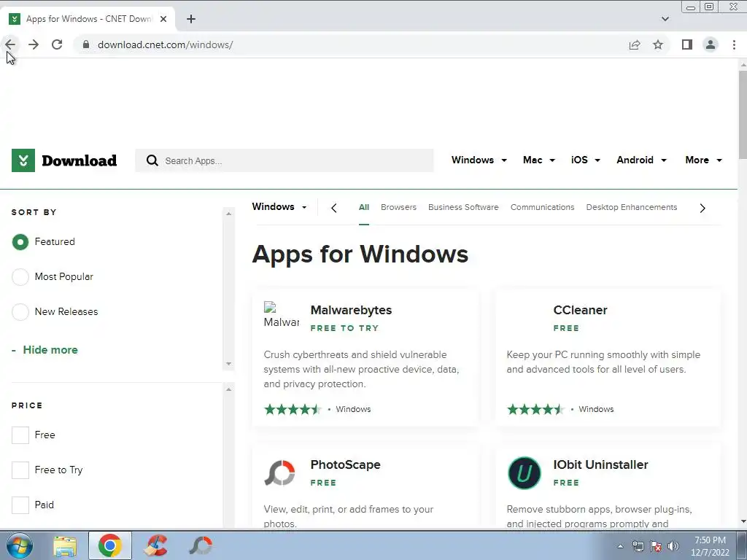Move category tabs left with the chevron
The image size is (747, 560).
pos(334,208)
